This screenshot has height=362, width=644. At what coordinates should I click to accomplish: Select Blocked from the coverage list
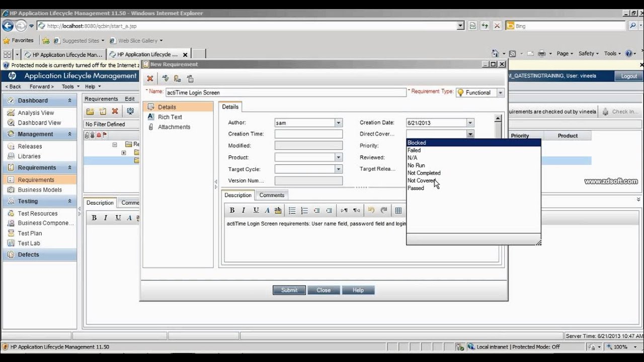pyautogui.click(x=473, y=143)
